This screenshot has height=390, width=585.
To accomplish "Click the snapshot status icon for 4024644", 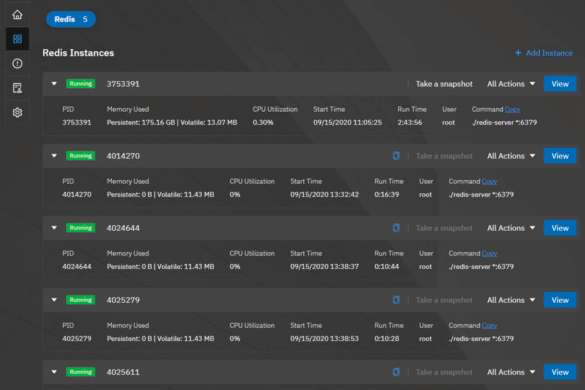I will tap(396, 228).
